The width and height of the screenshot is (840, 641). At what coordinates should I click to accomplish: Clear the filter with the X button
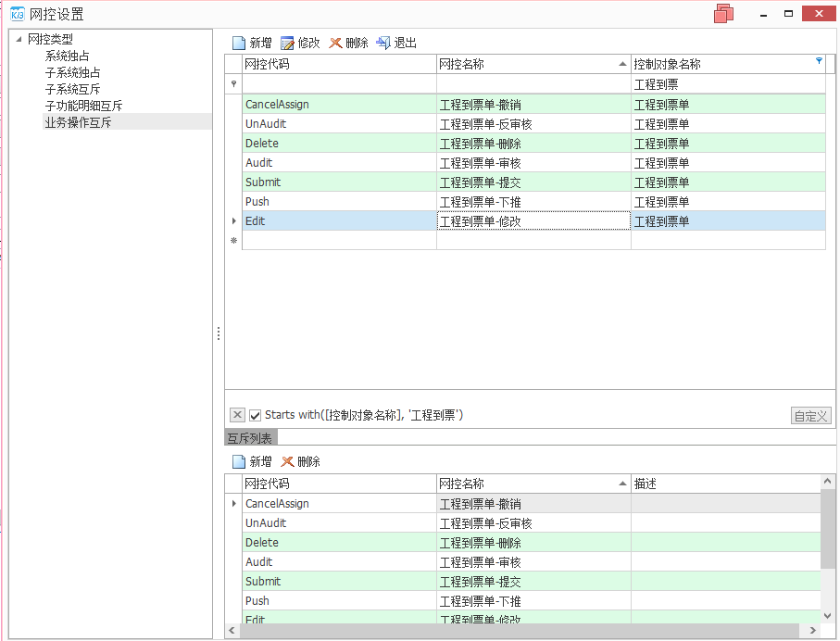coord(237,414)
